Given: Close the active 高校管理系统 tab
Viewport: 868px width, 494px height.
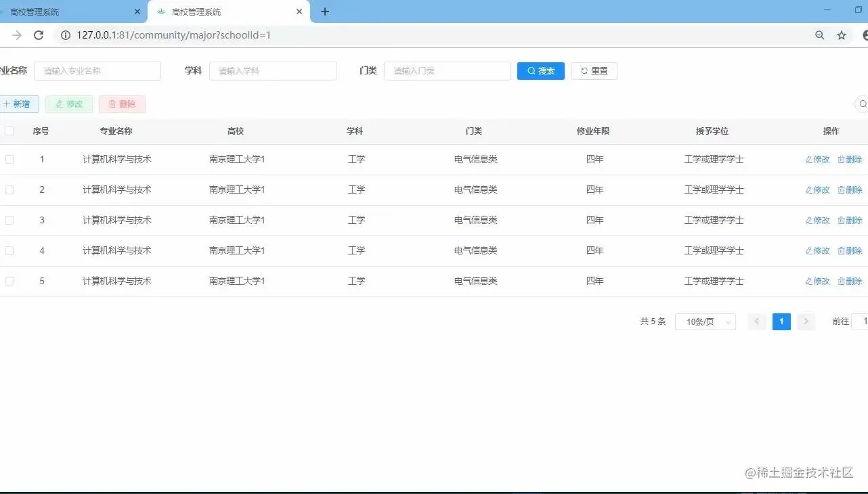Looking at the screenshot, I should pyautogui.click(x=299, y=12).
